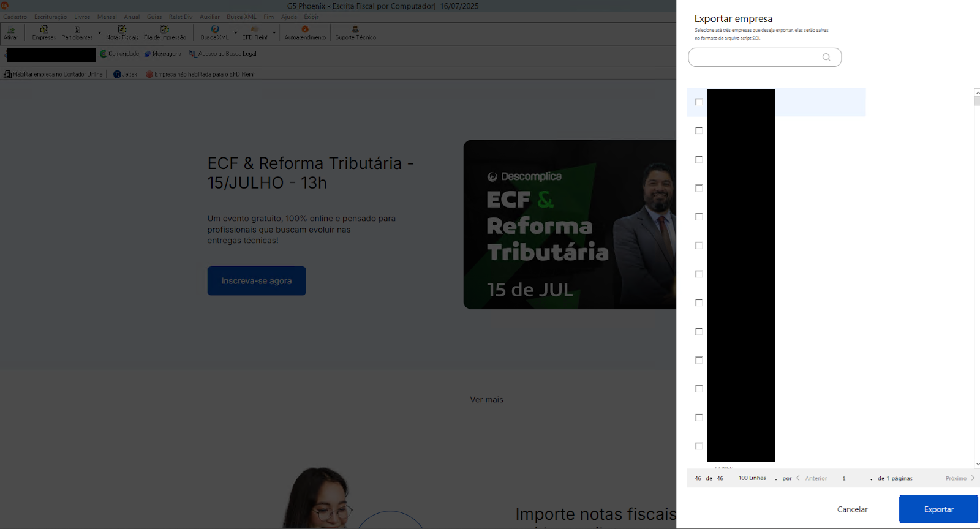Click the search magnifier in Exportar empresa
Screen dimensions: 980x529
click(x=826, y=58)
